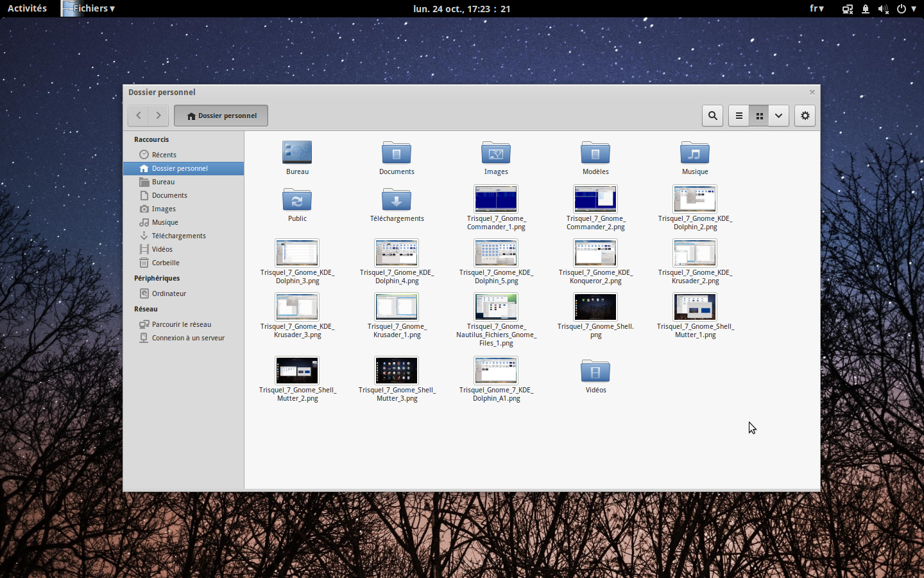Open Corbeille in the sidebar

point(184,263)
